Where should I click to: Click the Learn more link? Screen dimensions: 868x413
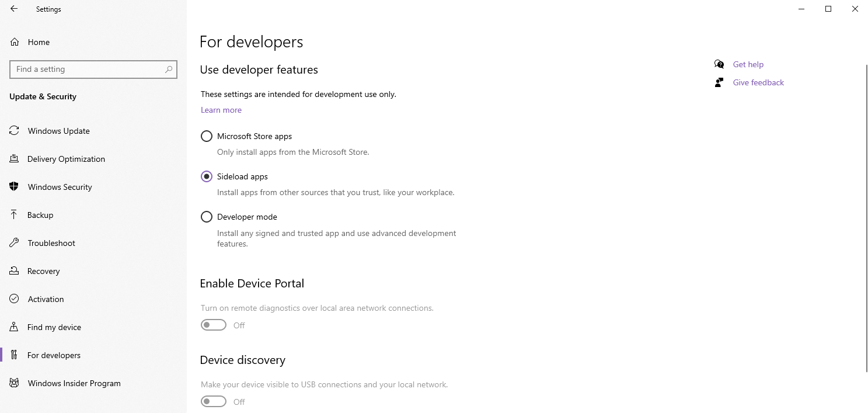(221, 110)
